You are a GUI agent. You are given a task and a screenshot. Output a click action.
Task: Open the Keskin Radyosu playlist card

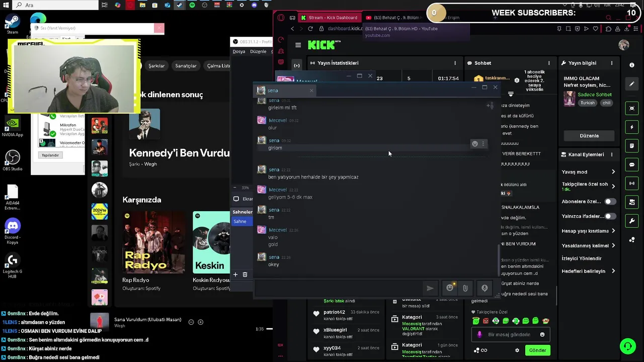[x=211, y=251]
